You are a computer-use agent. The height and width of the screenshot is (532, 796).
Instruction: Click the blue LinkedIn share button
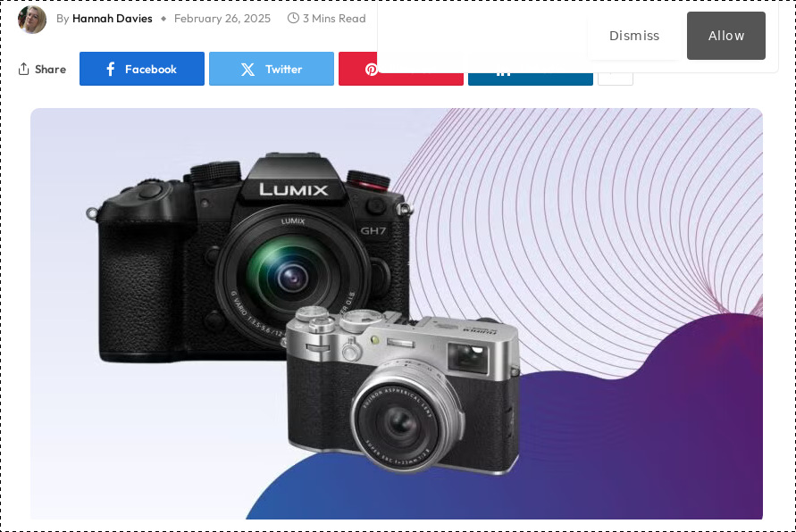[x=531, y=79]
